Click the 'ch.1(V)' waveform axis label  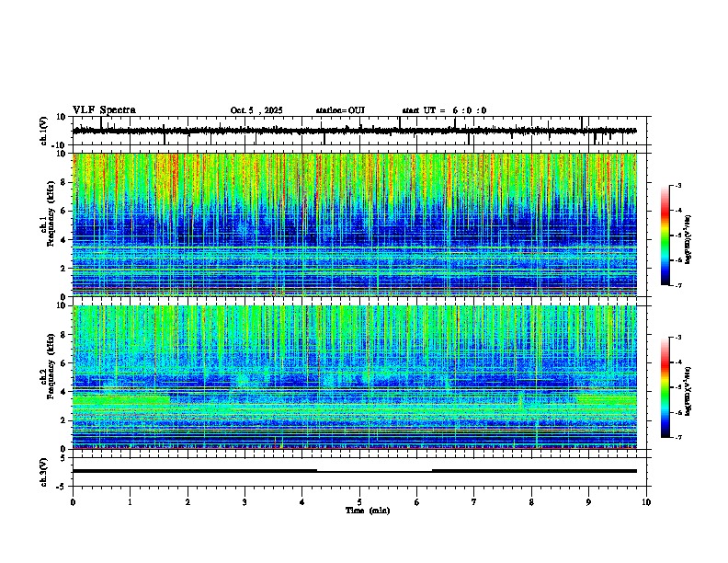click(x=44, y=131)
